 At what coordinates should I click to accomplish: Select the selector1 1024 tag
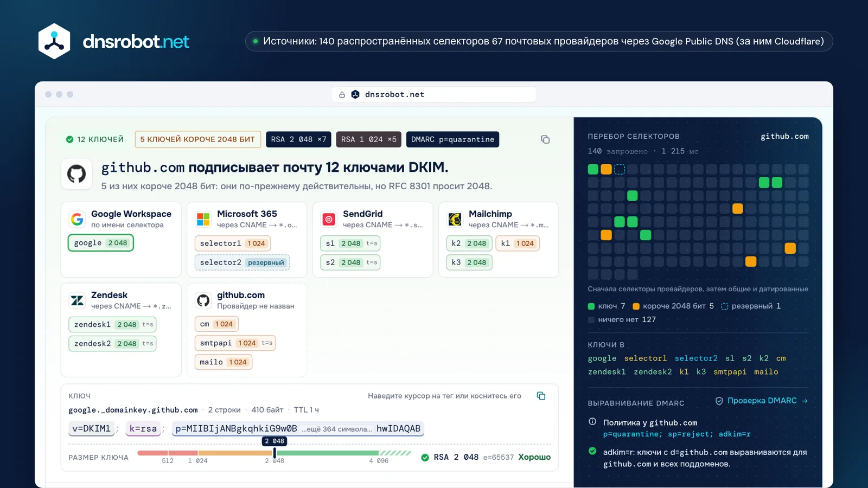[232, 243]
